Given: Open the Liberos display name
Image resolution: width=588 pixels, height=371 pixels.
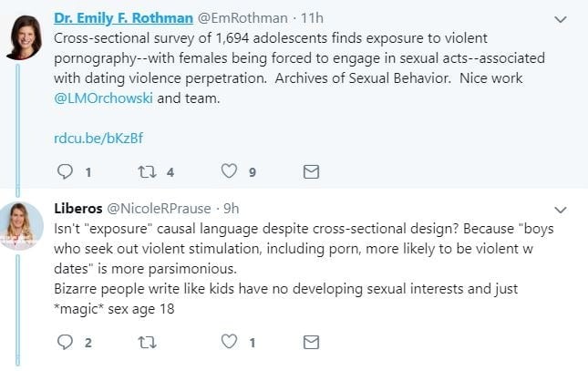Looking at the screenshot, I should (78, 207).
